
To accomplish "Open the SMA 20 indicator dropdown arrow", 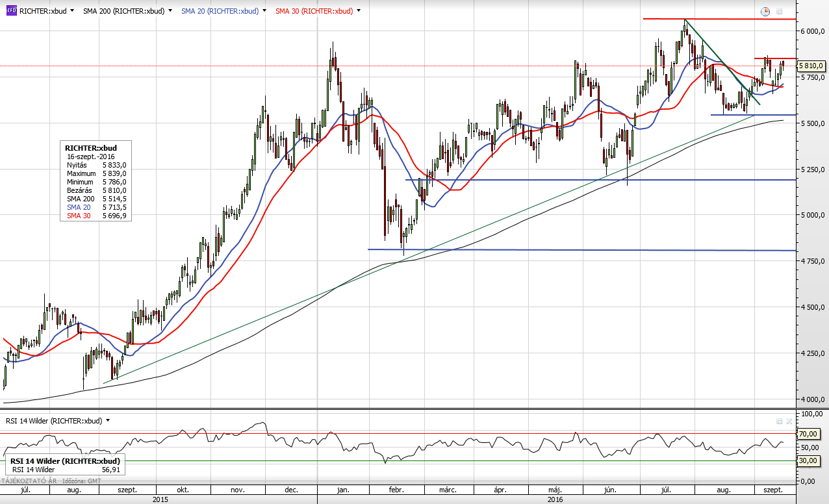I will point(264,11).
